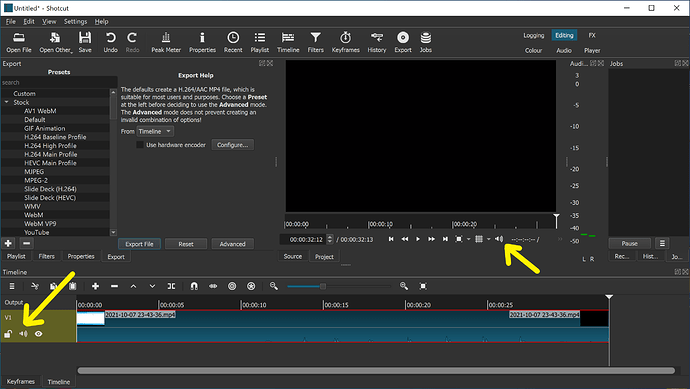This screenshot has height=389, width=690.
Task: Toggle scrub while dragging
Action: pos(213,286)
